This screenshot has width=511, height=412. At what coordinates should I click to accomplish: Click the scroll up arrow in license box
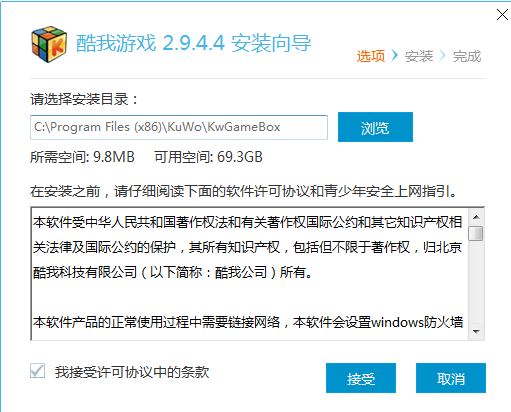(476, 217)
